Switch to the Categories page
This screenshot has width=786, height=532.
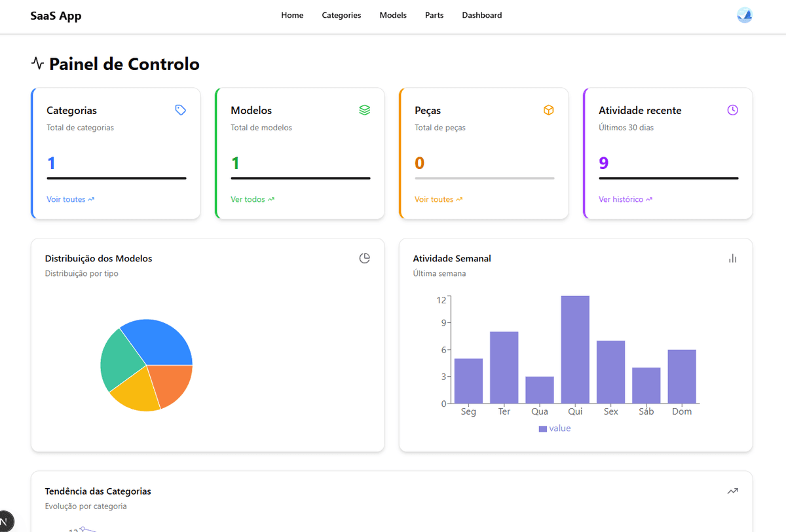(341, 15)
